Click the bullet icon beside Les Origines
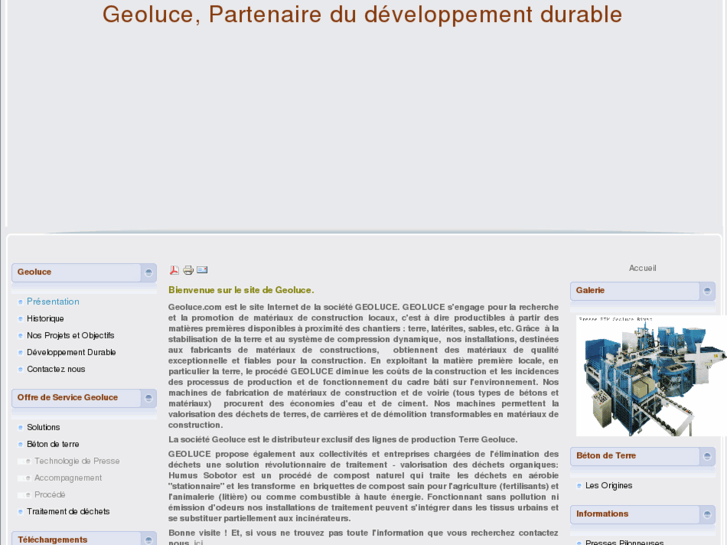Screen dimensions: 727x545 [579, 486]
